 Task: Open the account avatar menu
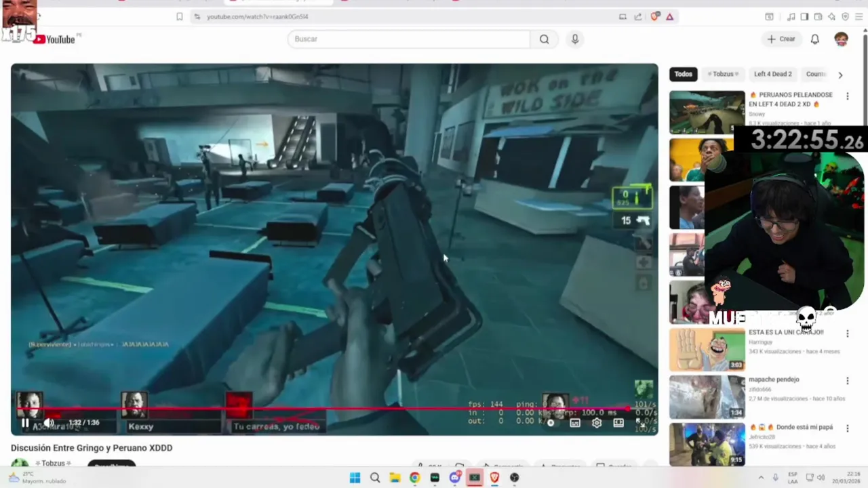841,39
